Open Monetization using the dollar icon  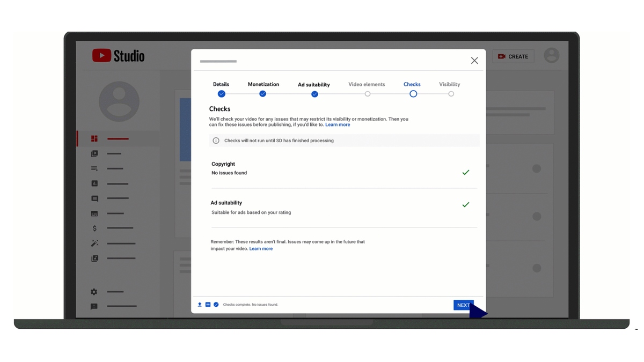pyautogui.click(x=94, y=228)
